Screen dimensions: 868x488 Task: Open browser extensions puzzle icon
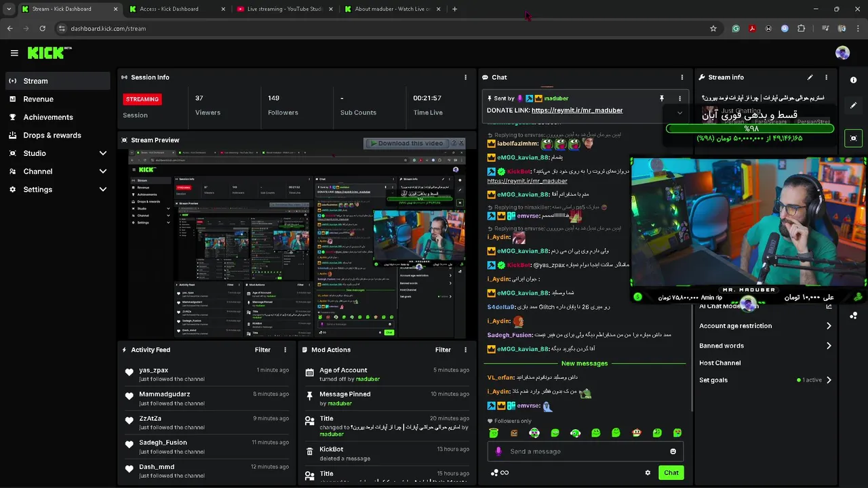pyautogui.click(x=802, y=28)
